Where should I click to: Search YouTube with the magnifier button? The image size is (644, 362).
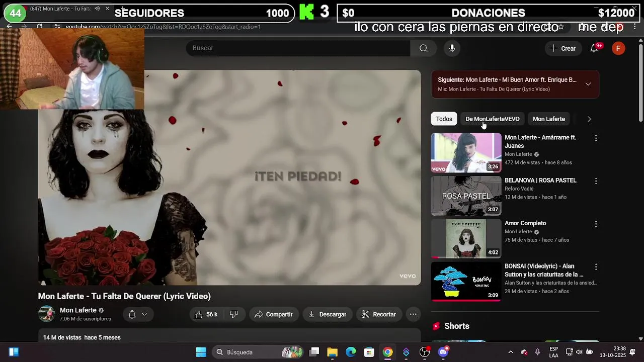424,48
